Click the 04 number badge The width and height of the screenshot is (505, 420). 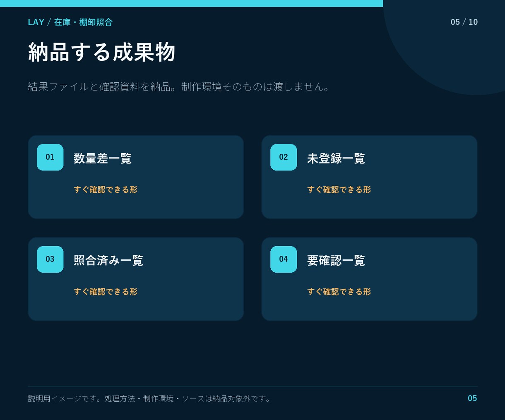click(x=284, y=259)
